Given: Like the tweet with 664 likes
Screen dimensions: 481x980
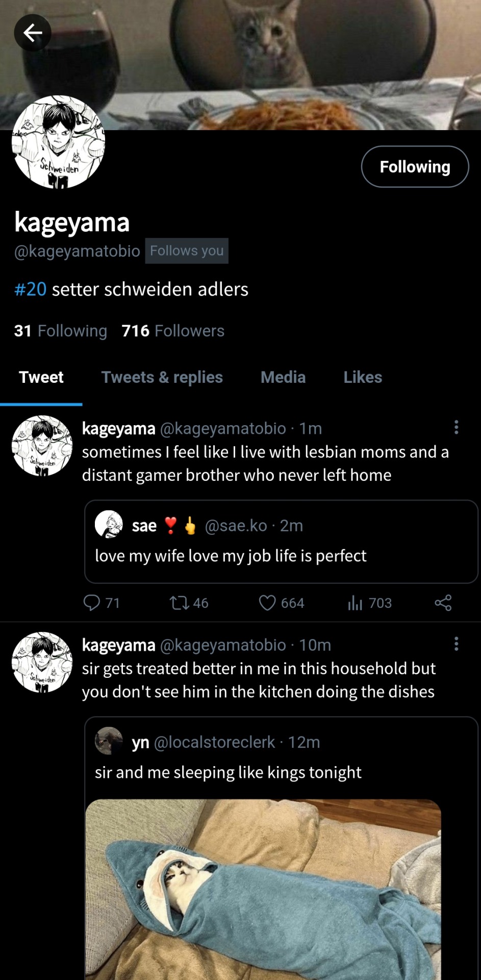Looking at the screenshot, I should [267, 603].
